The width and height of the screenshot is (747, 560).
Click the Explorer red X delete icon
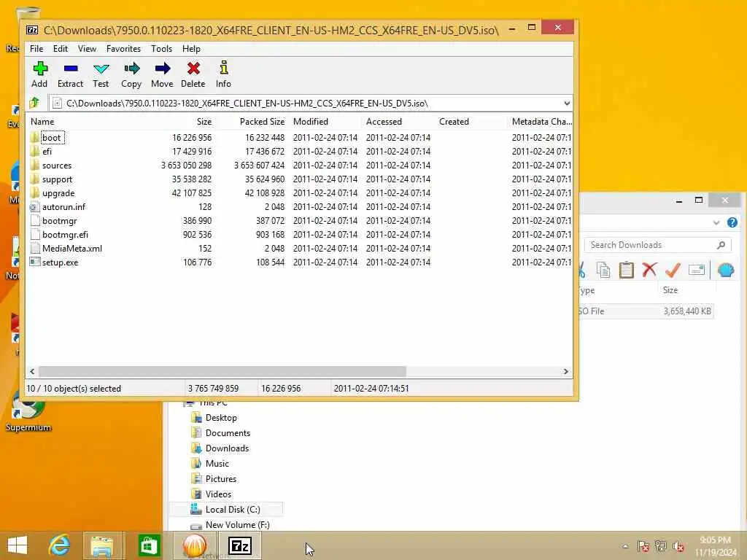click(x=649, y=270)
